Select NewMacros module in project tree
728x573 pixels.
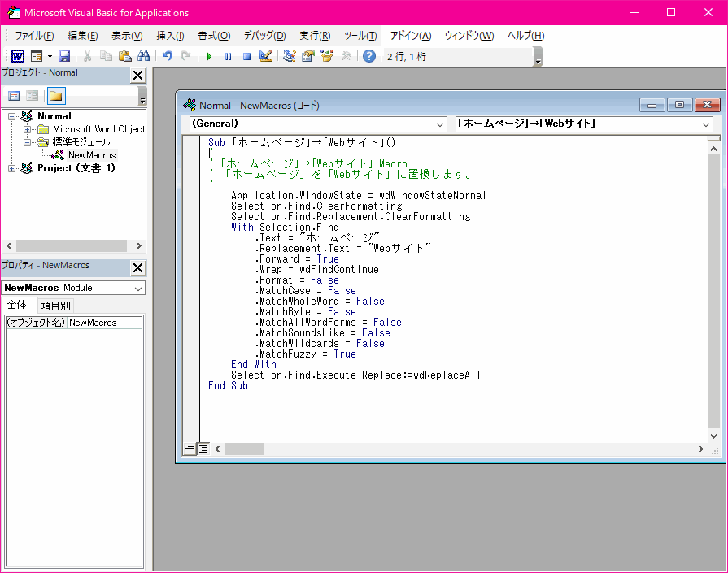[x=91, y=155]
